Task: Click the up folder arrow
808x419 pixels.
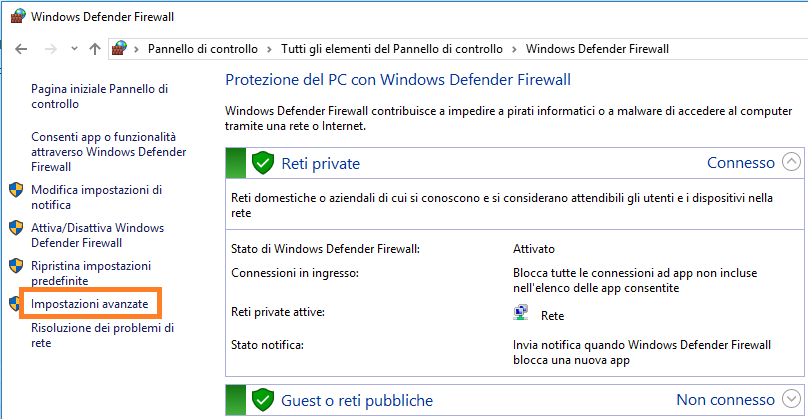Action: 95,48
